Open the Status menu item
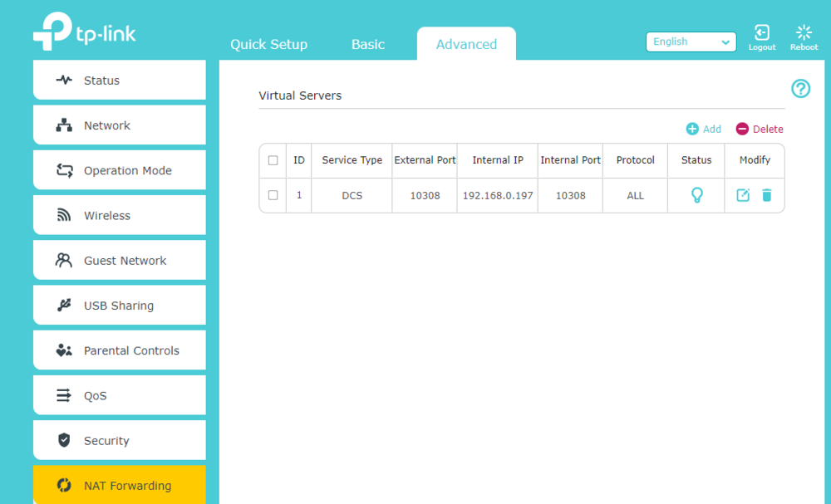831x504 pixels. click(119, 80)
